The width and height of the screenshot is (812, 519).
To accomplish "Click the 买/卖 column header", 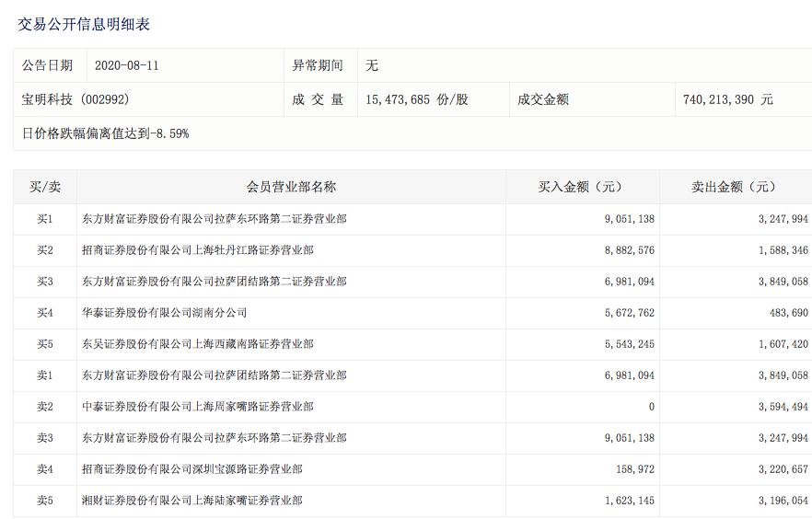I will (45, 187).
